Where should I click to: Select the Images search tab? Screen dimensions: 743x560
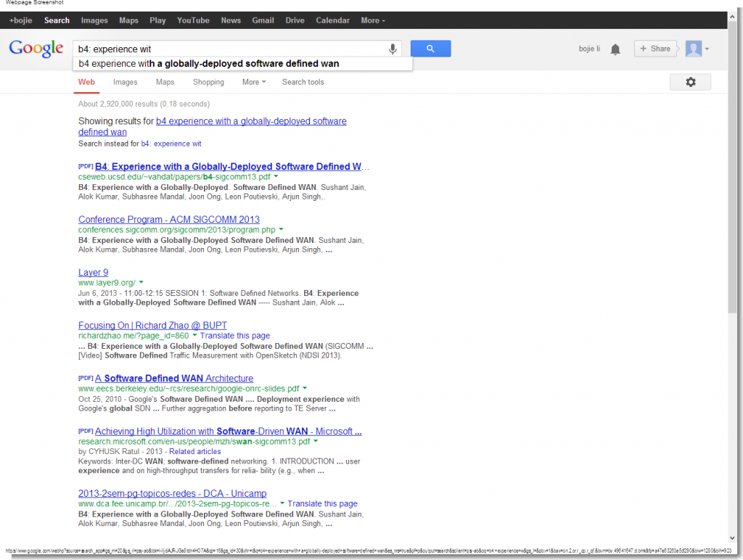click(125, 82)
